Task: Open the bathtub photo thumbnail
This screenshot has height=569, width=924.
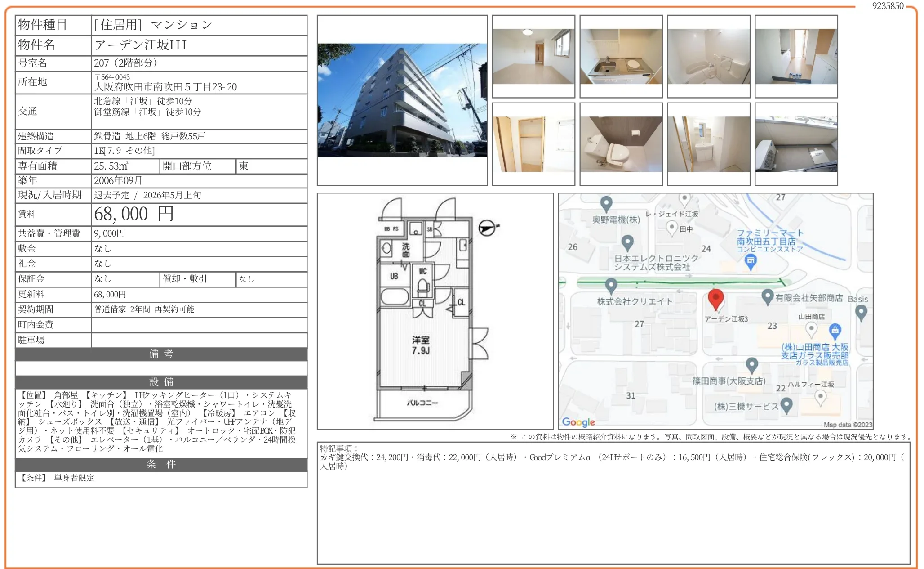Action: click(x=708, y=57)
